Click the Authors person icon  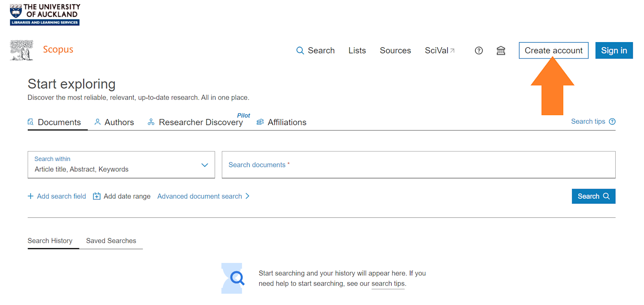click(97, 122)
